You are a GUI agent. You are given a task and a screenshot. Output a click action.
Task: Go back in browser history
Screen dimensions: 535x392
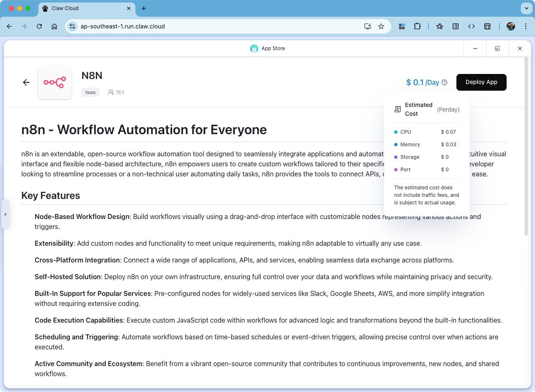pos(9,26)
